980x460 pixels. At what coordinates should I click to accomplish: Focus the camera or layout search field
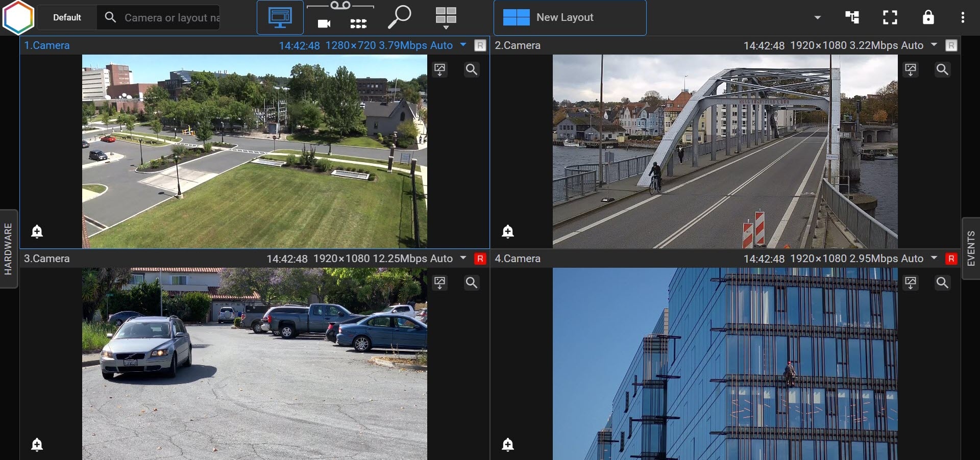pos(171,17)
